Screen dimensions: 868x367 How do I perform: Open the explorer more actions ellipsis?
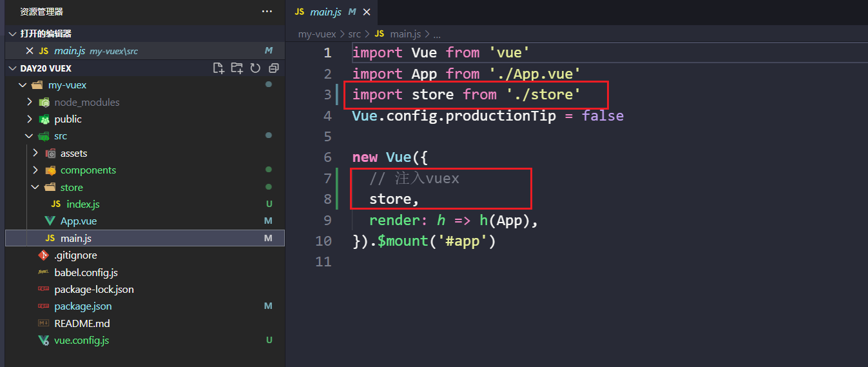267,12
